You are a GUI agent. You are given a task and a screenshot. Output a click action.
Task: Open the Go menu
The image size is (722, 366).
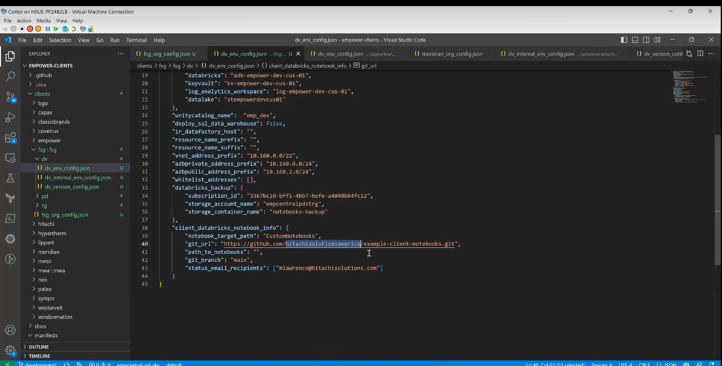coord(99,40)
